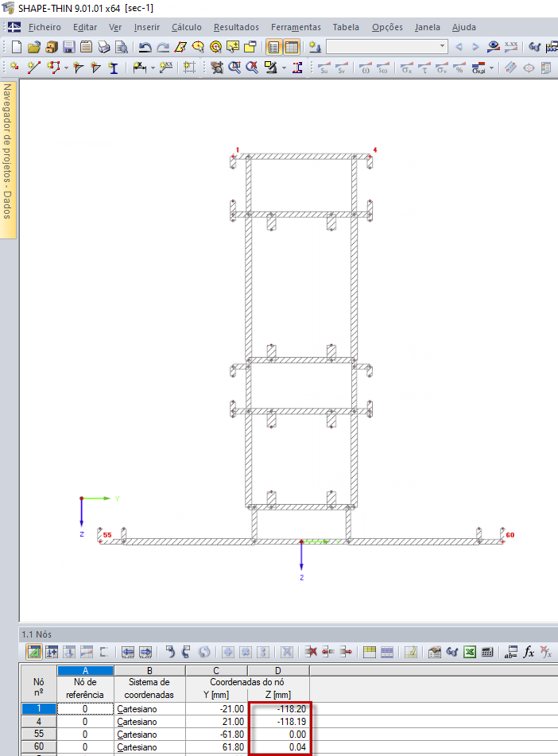This screenshot has height=756, width=558.
Task: Show percent stress ratio results
Action: [459, 68]
